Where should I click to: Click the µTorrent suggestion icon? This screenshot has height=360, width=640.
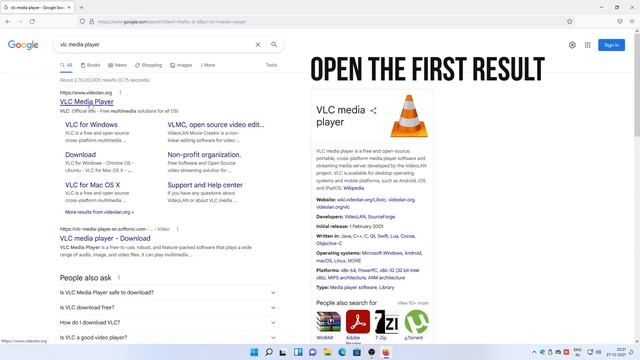[x=416, y=322]
